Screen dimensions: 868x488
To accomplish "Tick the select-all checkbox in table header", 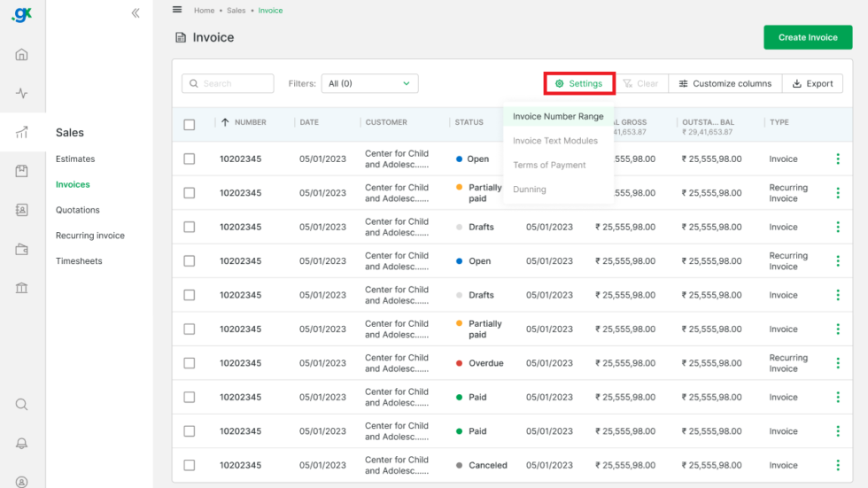I will click(190, 125).
